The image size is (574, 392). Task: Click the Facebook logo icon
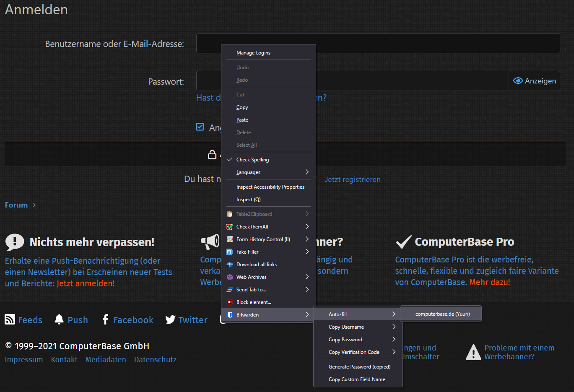105,319
